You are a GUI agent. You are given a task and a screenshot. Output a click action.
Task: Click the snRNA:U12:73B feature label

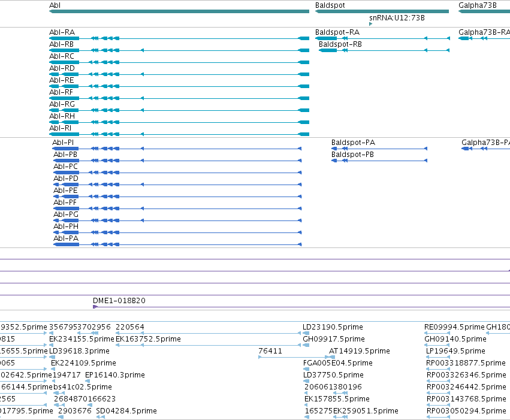[397, 18]
